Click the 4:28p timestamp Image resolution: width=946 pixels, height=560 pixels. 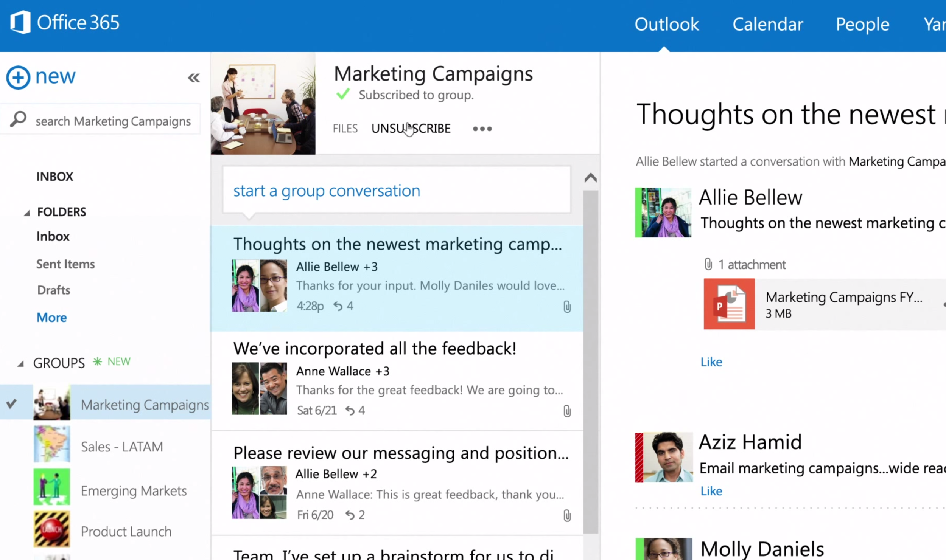coord(310,306)
